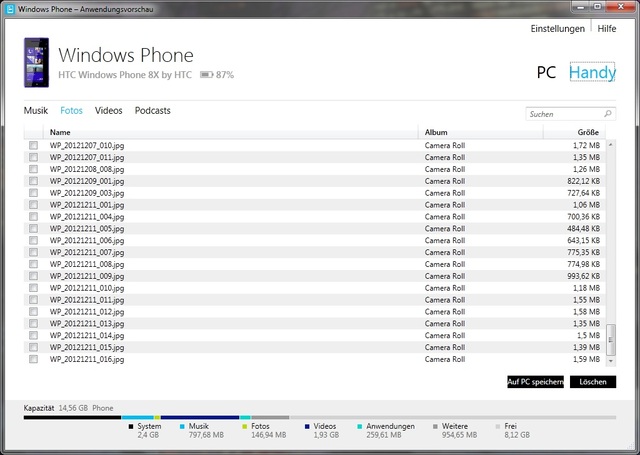Switch view to PC
The height and width of the screenshot is (455, 640).
[546, 73]
